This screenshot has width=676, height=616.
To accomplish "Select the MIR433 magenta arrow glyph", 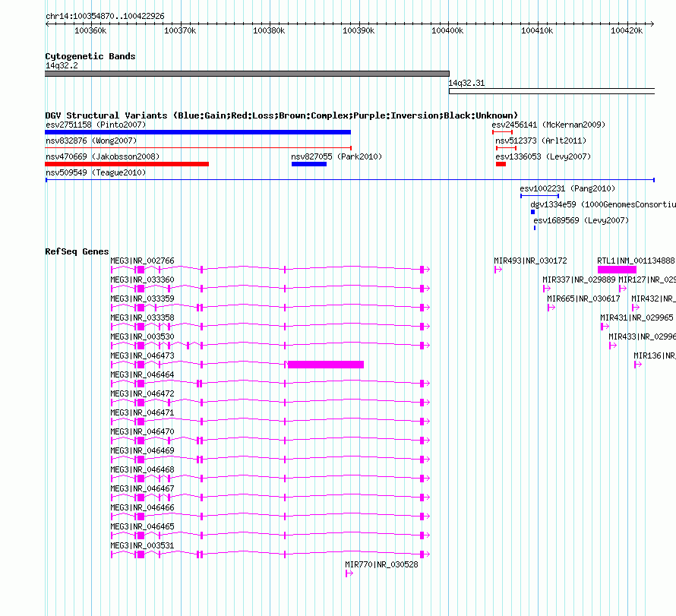I will [x=613, y=346].
